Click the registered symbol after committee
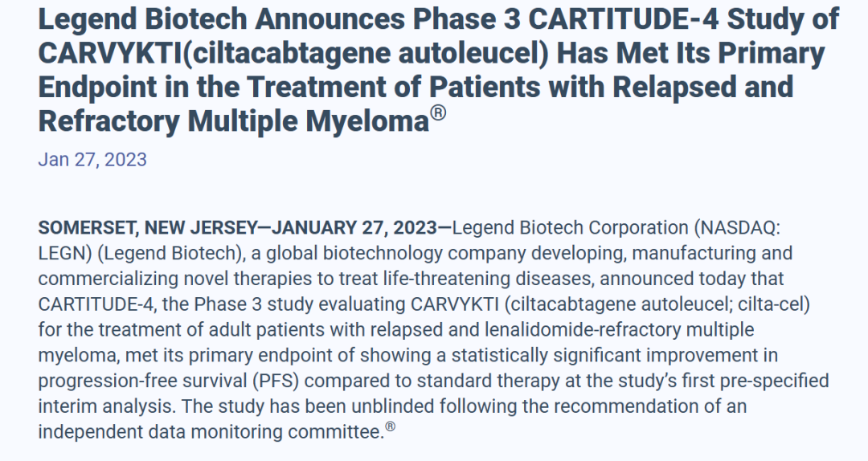The width and height of the screenshot is (868, 461). tap(391, 426)
